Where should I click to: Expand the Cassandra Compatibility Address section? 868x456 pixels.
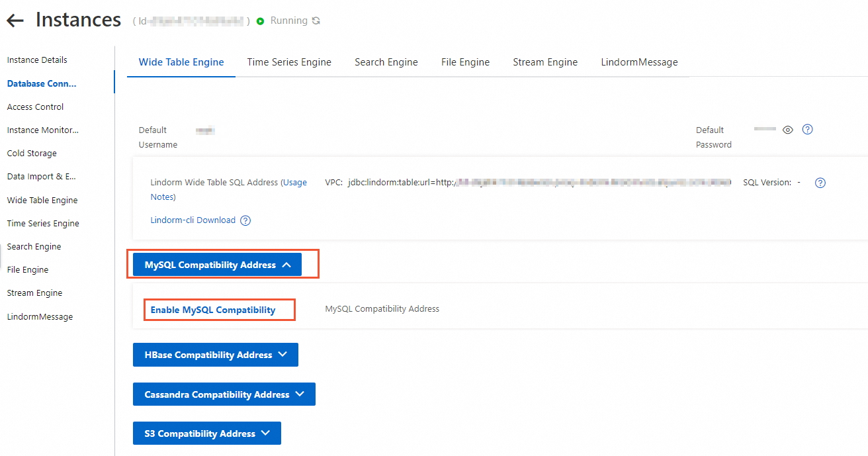pos(224,394)
